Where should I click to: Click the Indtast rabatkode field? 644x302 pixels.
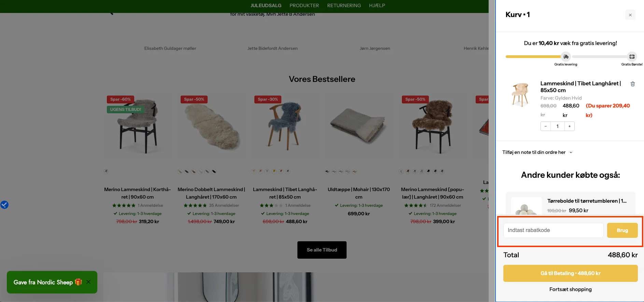[553, 230]
